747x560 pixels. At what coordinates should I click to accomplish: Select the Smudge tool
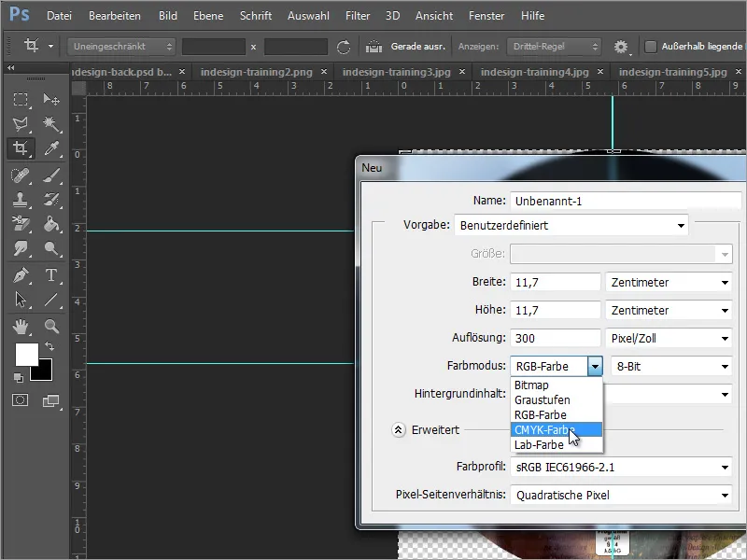pyautogui.click(x=20, y=248)
